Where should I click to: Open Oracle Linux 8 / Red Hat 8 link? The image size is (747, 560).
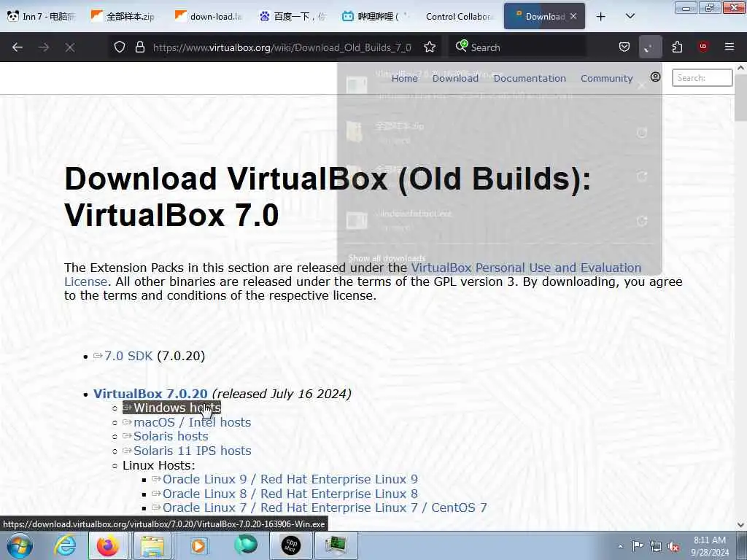(290, 494)
